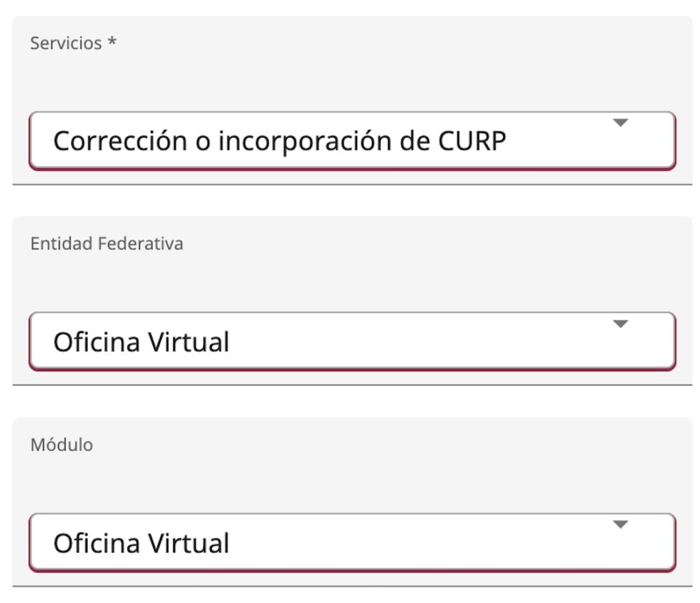Viewport: 700px width, 603px height.
Task: Click "Oficina Virtual" value under Entidad Federativa
Action: click(x=141, y=342)
